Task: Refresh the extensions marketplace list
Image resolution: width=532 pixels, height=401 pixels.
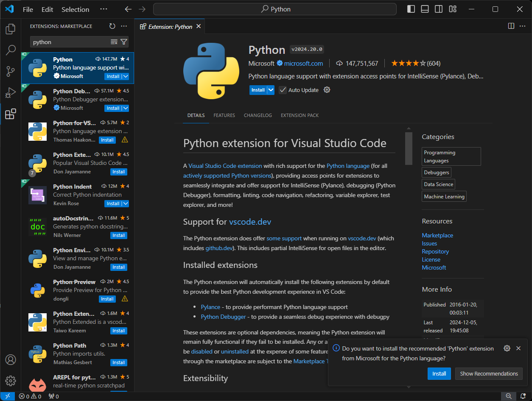Action: pos(112,26)
